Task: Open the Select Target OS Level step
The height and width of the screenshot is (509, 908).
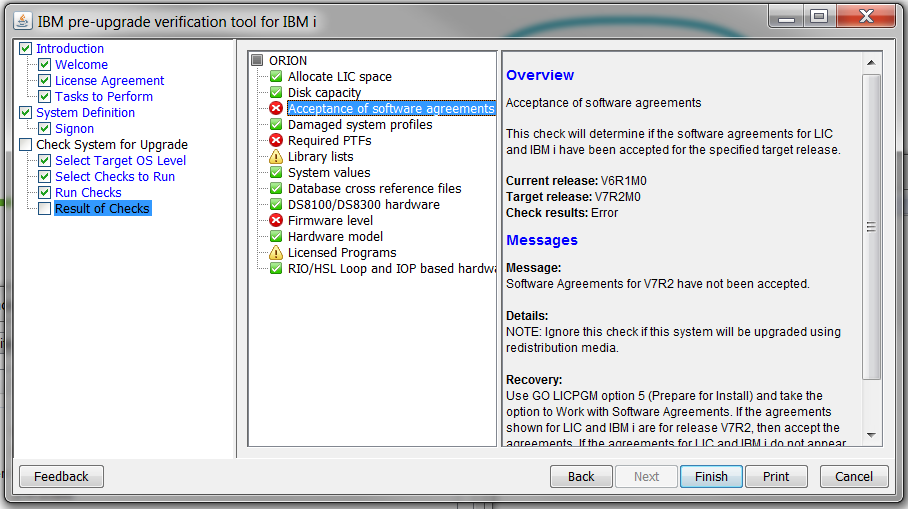Action: coord(120,160)
